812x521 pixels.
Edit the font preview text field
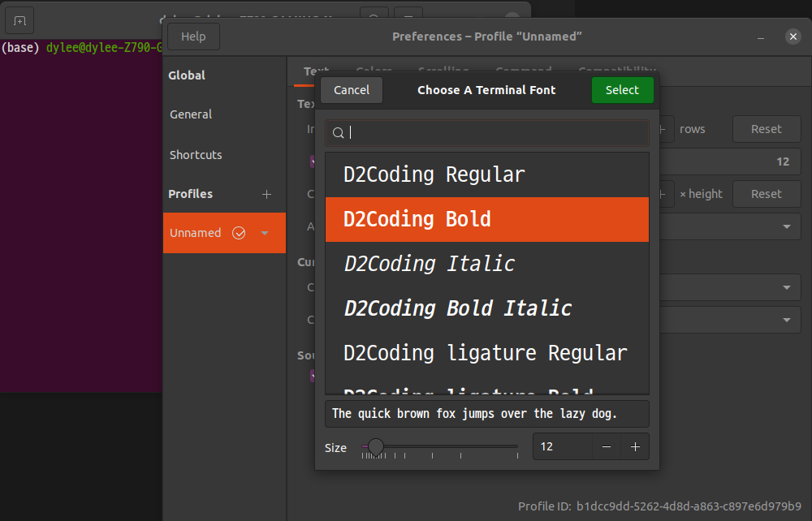(x=486, y=414)
